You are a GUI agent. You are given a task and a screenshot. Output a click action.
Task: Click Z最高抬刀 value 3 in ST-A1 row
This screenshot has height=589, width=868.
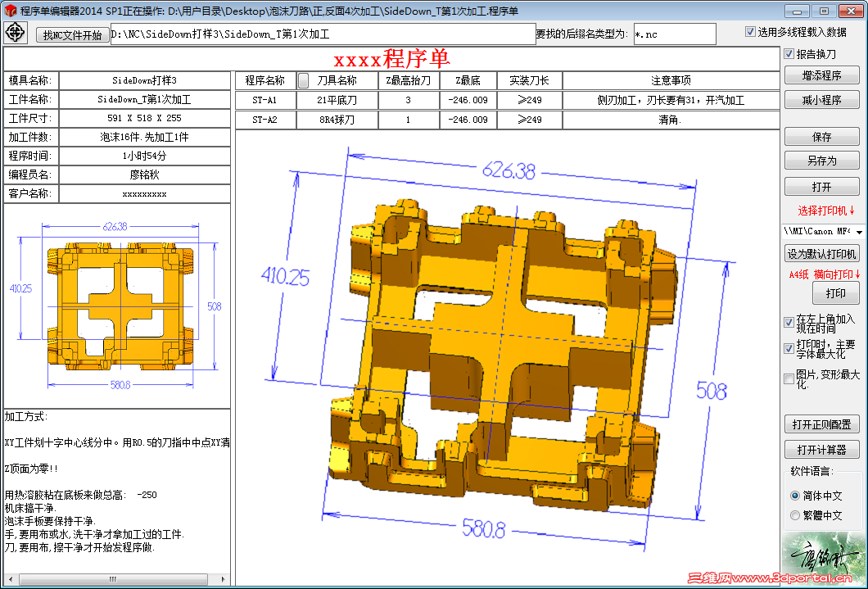pyautogui.click(x=409, y=100)
